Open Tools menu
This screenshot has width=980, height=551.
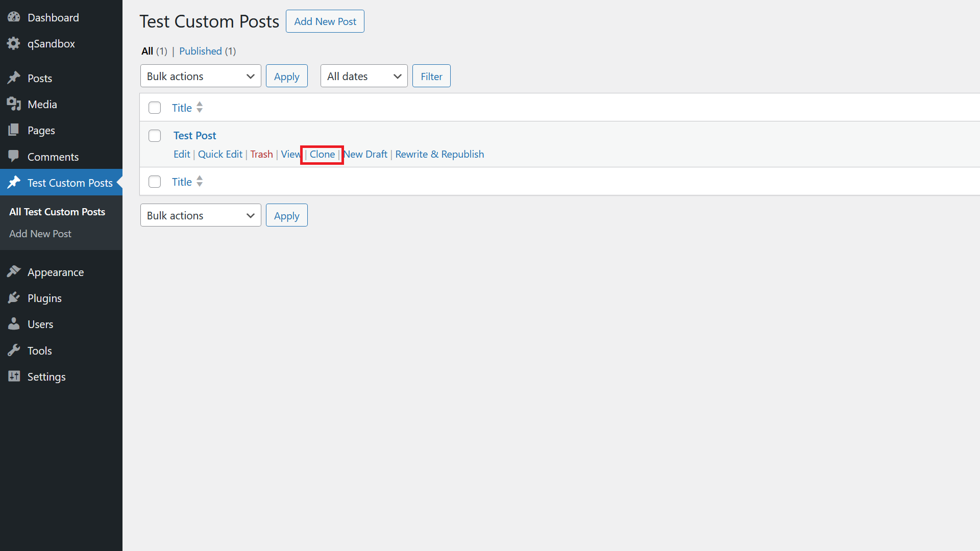(61, 350)
